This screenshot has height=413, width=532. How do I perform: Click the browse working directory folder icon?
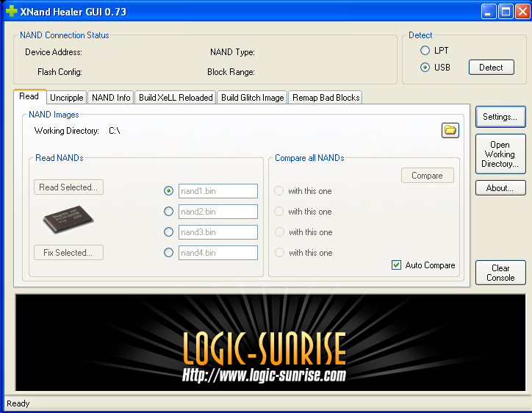[x=450, y=130]
